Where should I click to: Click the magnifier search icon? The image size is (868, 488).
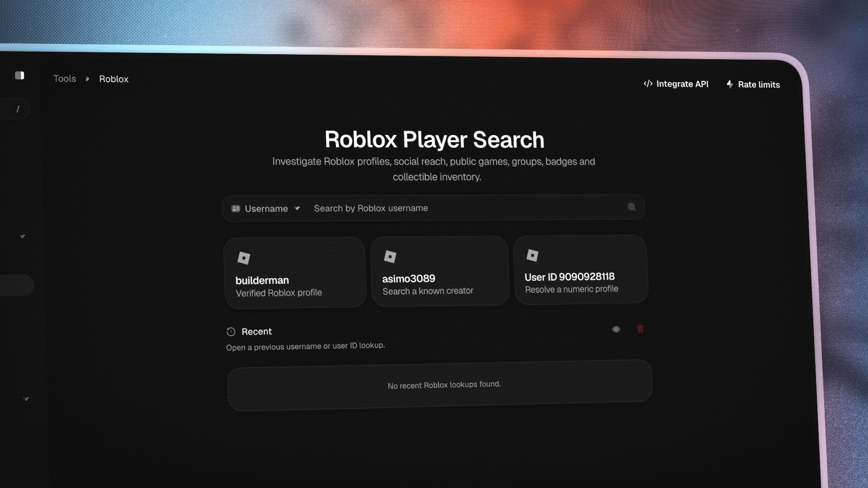(632, 207)
